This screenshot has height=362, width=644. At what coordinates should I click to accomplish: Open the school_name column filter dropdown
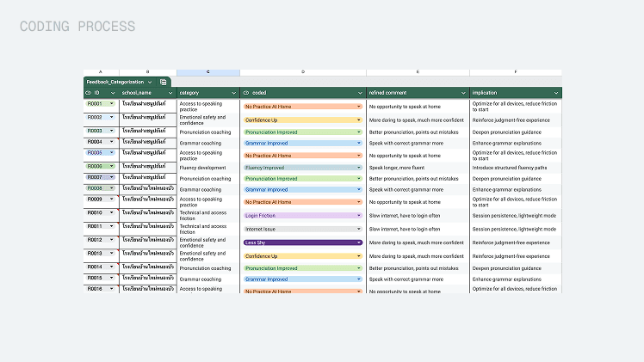click(170, 93)
